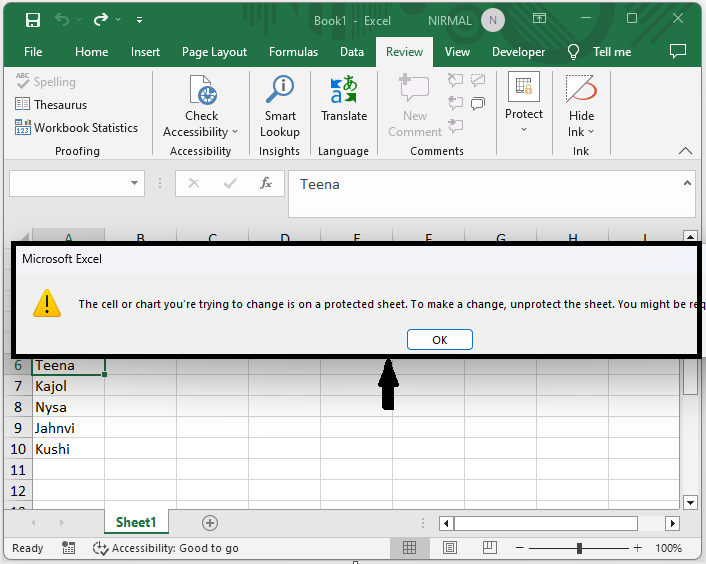Switch to the View tab
Image resolution: width=706 pixels, height=564 pixels.
[x=457, y=52]
